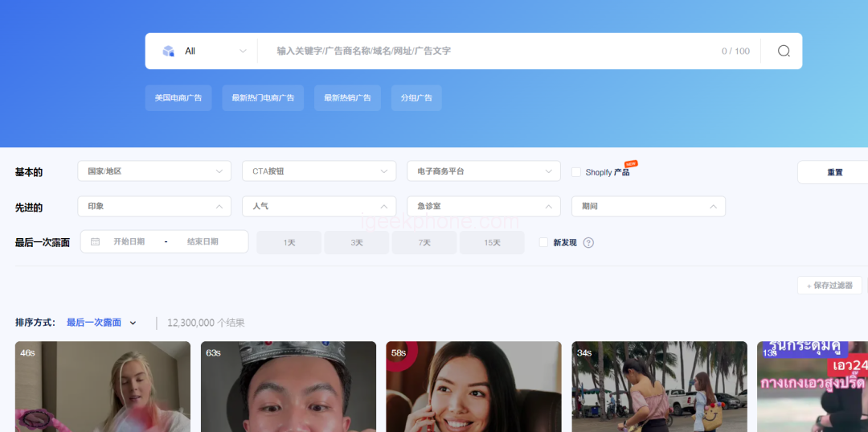Open the 期间 duration filter
868x432 pixels.
point(648,207)
